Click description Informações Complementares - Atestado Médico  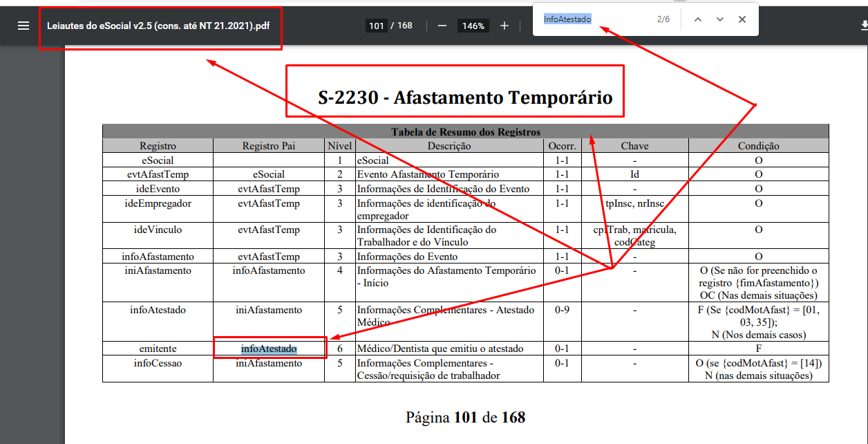click(x=445, y=316)
